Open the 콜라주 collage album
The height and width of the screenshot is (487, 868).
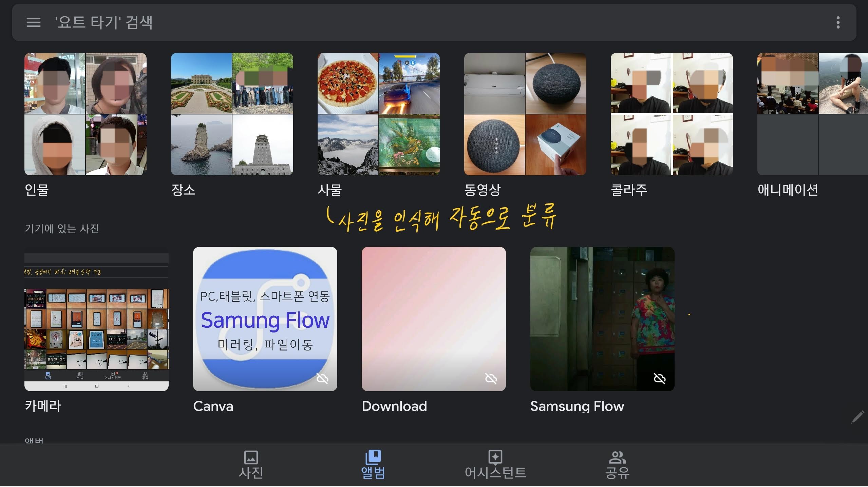672,114
